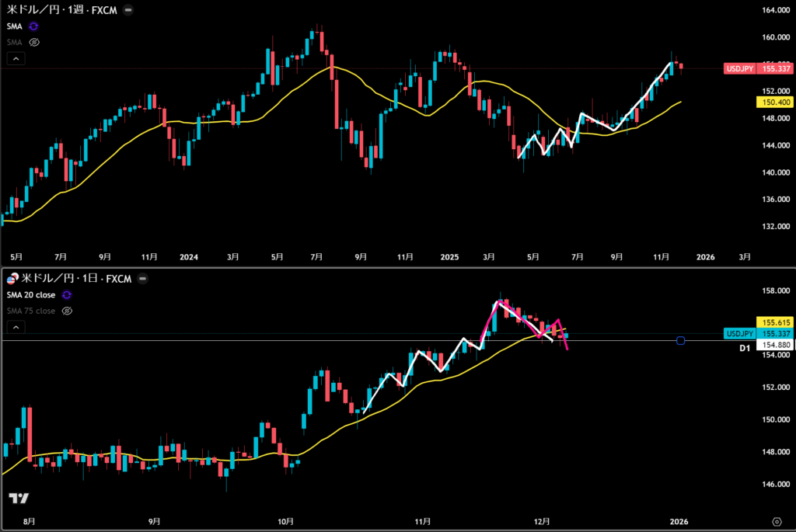This screenshot has height=532, width=796.
Task: Click the US/Japan flag symbol icon on the daily chart
Action: (11, 280)
